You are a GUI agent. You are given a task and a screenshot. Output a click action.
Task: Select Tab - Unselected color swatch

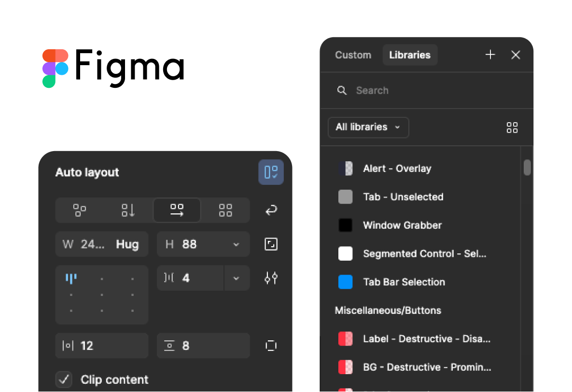346,197
